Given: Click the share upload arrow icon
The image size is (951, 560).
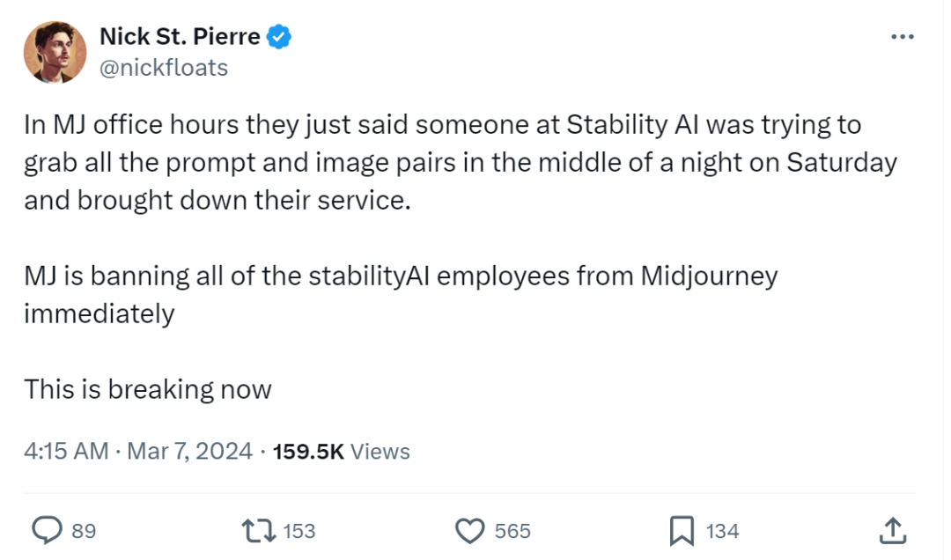Looking at the screenshot, I should tap(892, 530).
